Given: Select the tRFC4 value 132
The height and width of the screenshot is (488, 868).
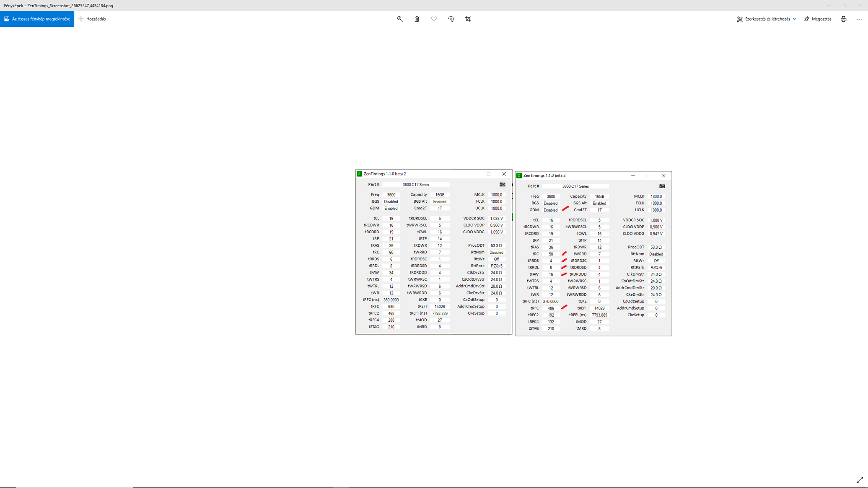Looking at the screenshot, I should click(551, 322).
